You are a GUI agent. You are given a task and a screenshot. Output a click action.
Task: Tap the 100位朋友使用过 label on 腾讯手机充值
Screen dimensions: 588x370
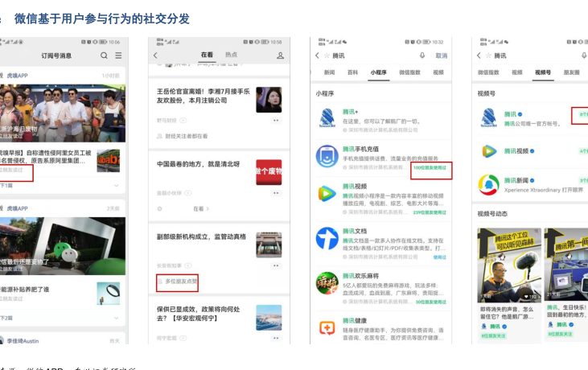pyautogui.click(x=430, y=169)
